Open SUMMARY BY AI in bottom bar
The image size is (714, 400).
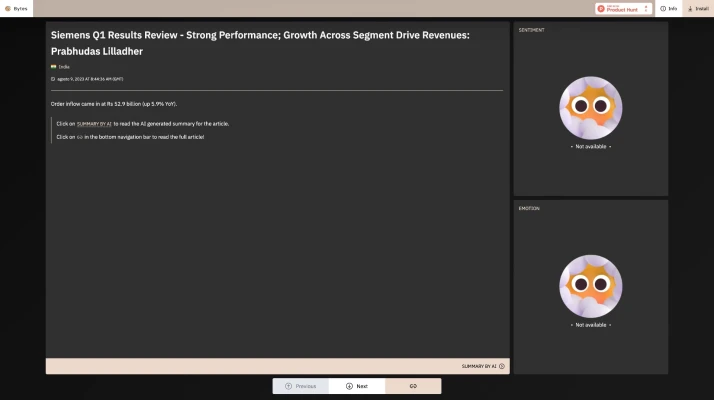click(x=483, y=366)
